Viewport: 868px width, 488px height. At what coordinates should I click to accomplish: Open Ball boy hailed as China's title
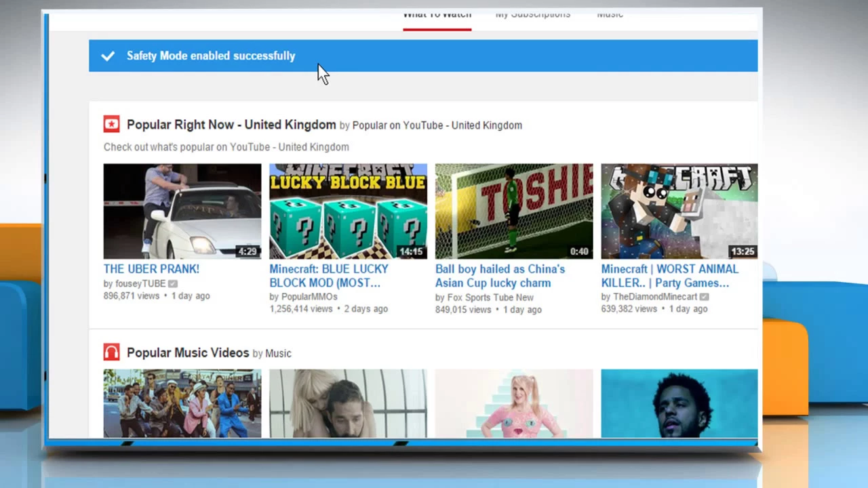[500, 276]
